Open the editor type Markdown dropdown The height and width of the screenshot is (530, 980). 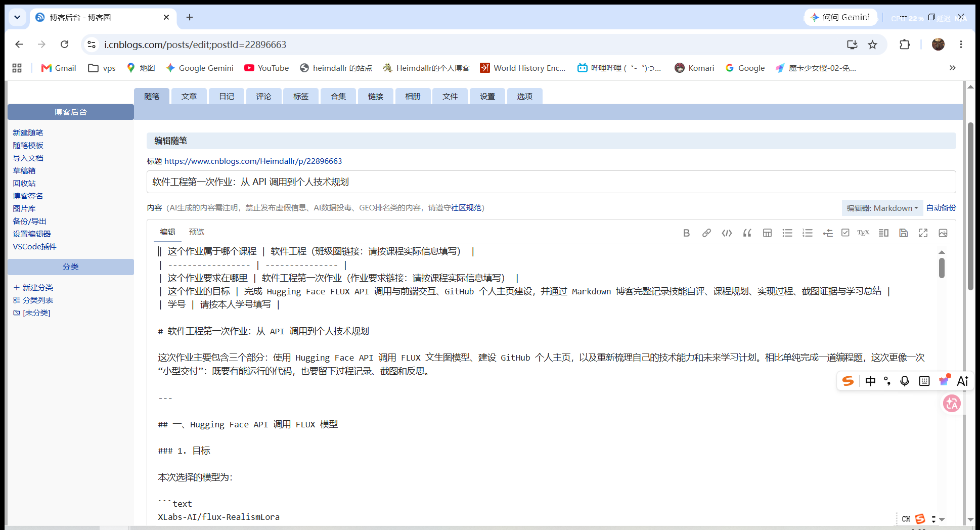pos(882,208)
